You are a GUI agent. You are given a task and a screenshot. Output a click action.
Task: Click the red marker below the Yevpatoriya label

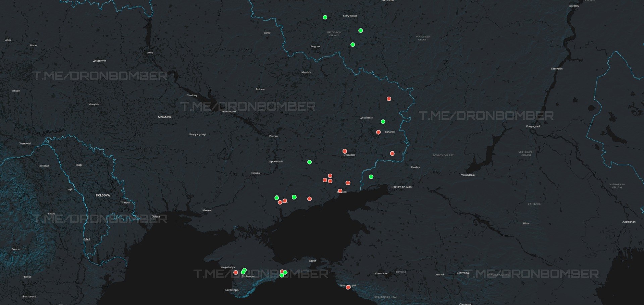236,272
